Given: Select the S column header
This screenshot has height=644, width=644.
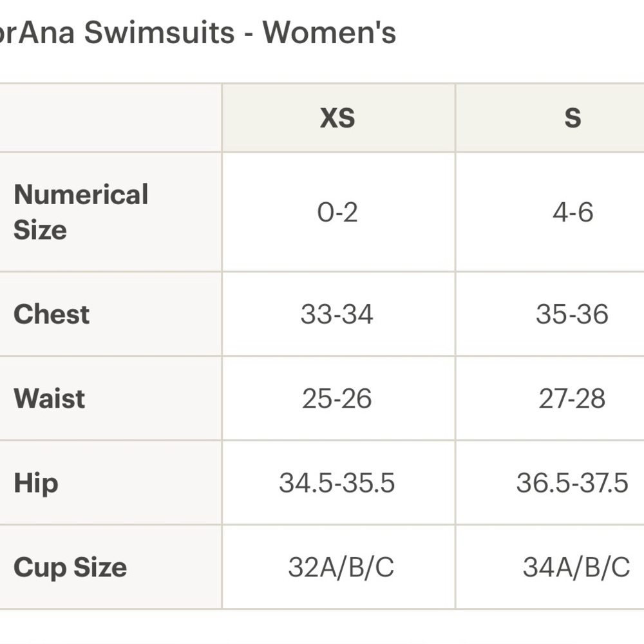Looking at the screenshot, I should [551, 118].
